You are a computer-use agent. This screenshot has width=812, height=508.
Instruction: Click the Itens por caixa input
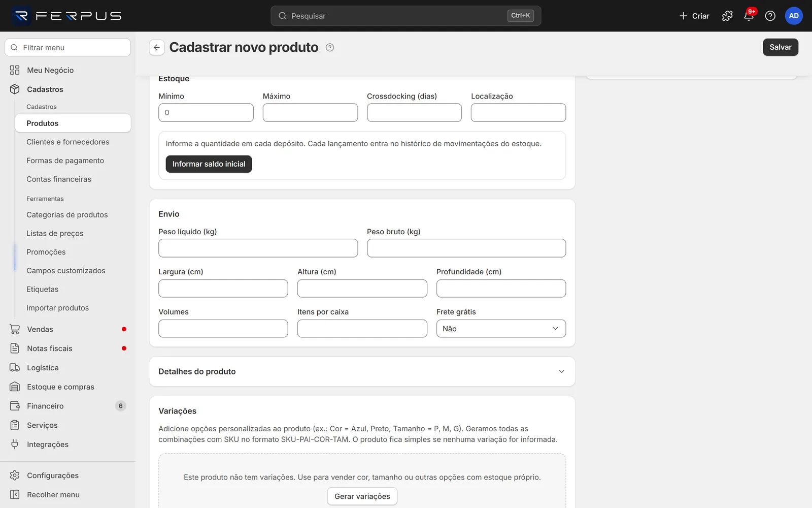(x=362, y=329)
